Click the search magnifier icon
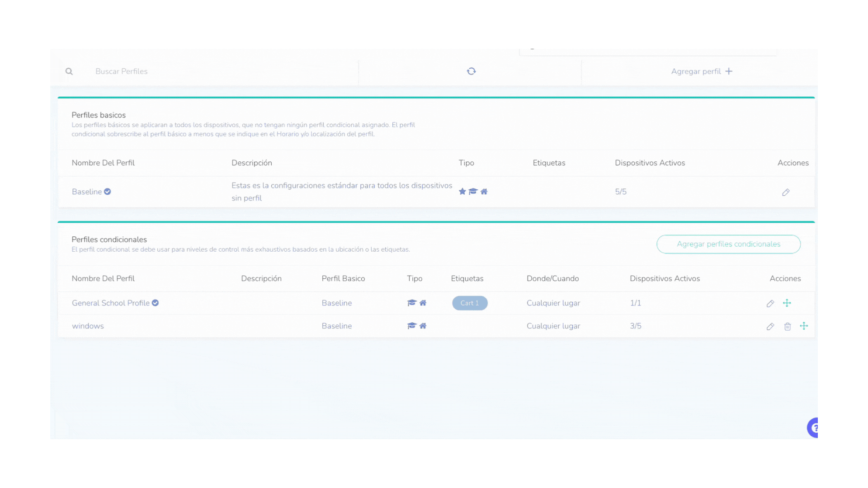 (69, 71)
